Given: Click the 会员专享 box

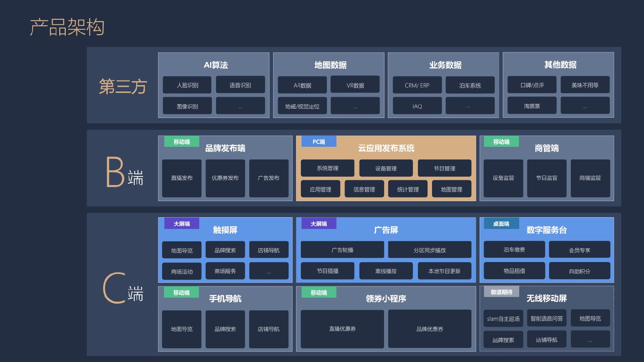Looking at the screenshot, I should point(579,250).
